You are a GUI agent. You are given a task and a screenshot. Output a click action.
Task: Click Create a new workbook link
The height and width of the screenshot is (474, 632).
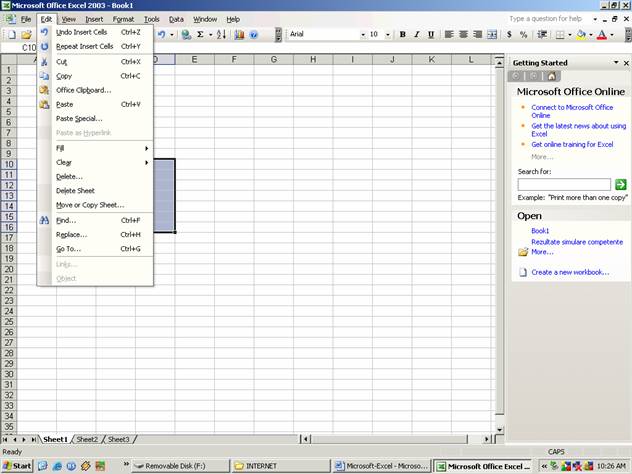(570, 272)
